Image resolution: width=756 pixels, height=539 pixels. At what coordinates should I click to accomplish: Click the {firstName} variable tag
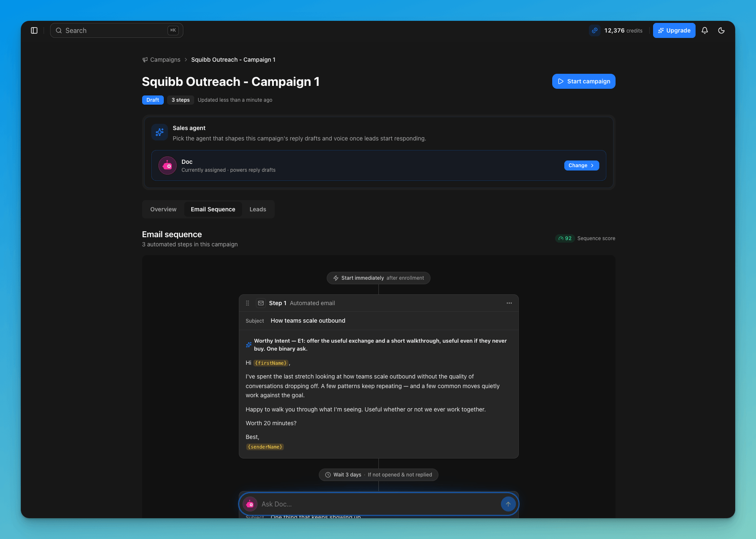[271, 363]
